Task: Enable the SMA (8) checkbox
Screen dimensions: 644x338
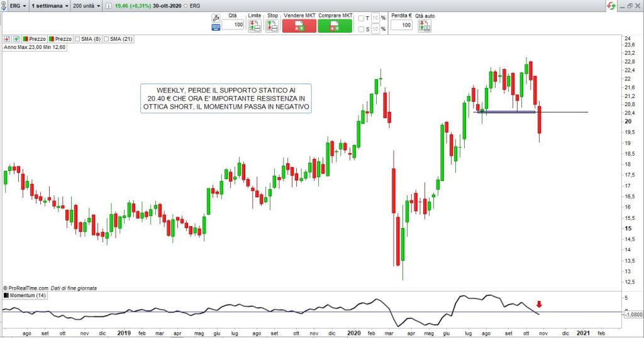Action: point(77,39)
